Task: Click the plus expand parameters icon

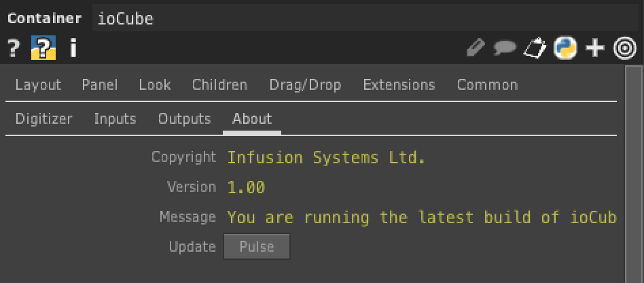Action: (594, 48)
